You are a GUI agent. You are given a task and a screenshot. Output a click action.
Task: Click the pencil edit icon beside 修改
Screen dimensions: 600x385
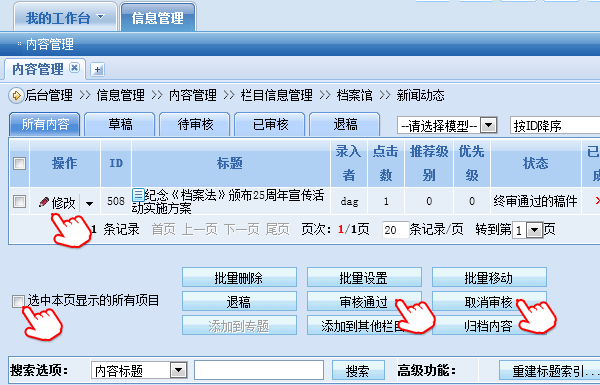pos(44,202)
